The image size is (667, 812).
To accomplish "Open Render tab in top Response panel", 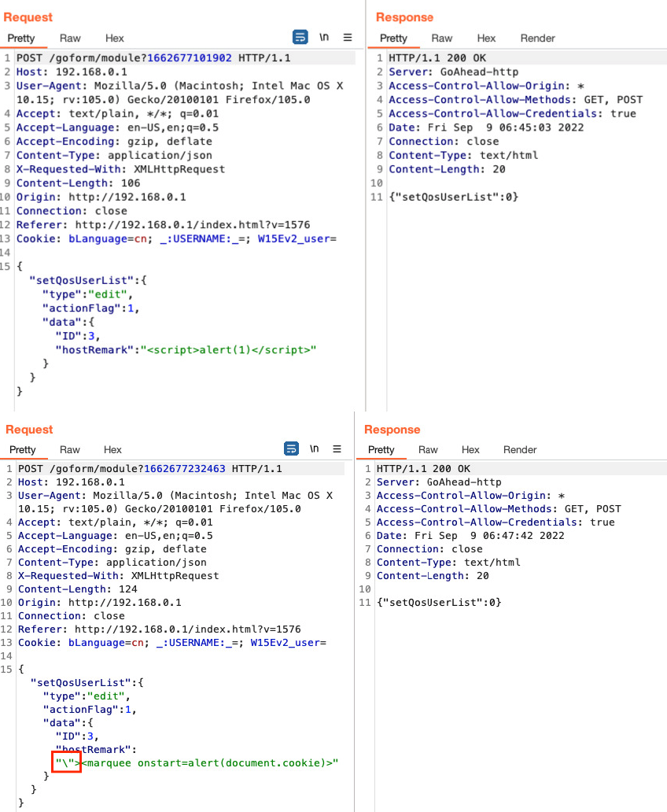I will click(x=537, y=39).
